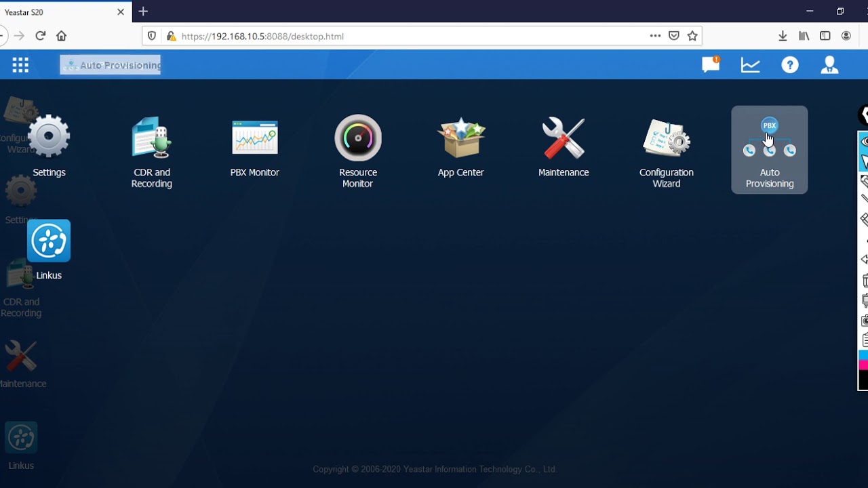Open the Firefox account icon
The image size is (868, 488).
(846, 36)
